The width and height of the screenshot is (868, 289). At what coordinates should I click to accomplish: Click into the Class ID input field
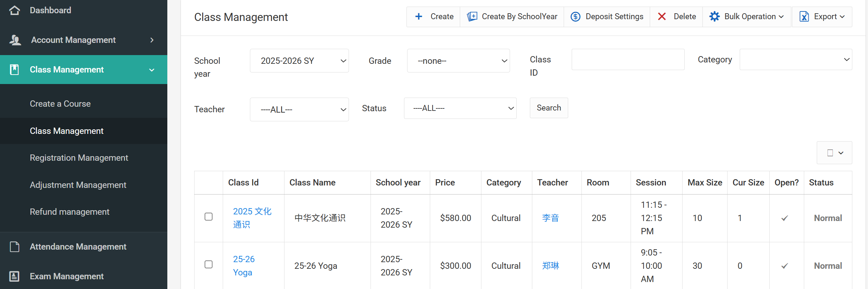tap(628, 60)
